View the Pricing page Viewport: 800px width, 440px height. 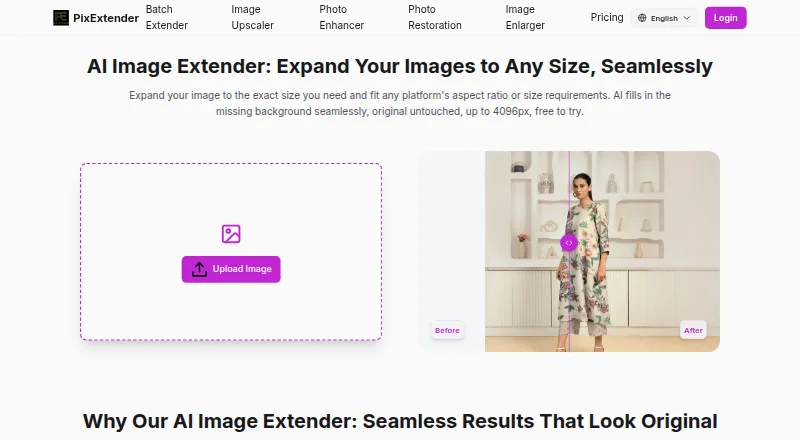[x=607, y=17]
